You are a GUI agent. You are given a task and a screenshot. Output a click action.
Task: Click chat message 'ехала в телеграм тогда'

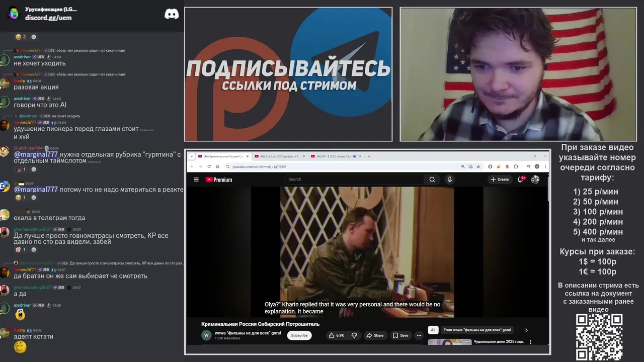[x=49, y=218]
